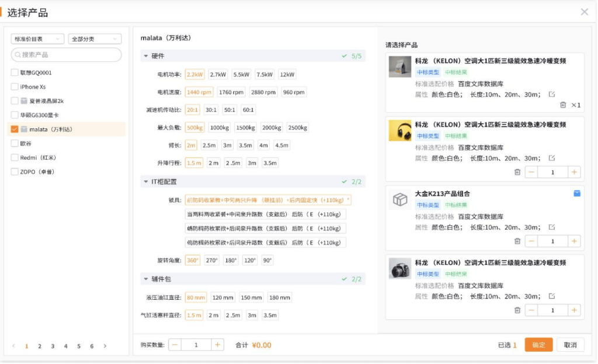Remove 大金K213产品组合 using its trash icon

517,241
